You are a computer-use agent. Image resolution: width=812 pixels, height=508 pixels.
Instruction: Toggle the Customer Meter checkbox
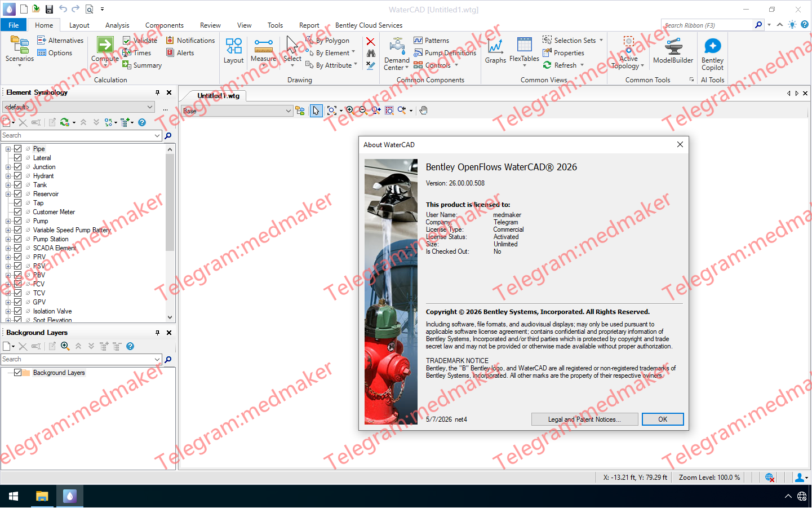pos(17,212)
